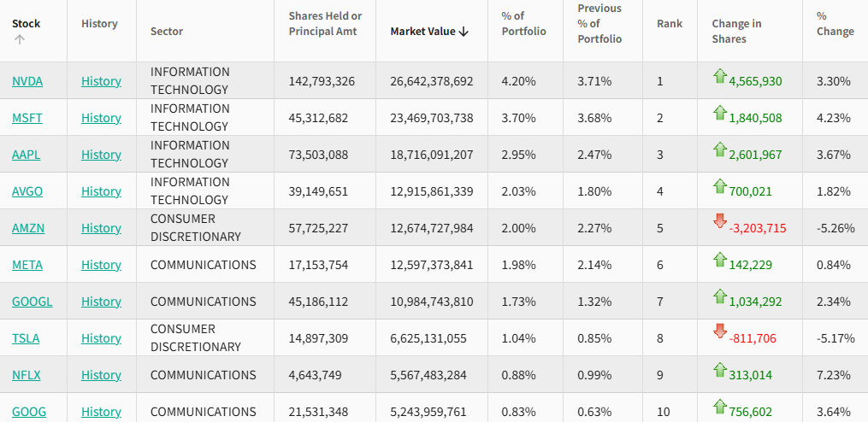Click the red down arrow in TSLA row
This screenshot has height=422, width=868.
tap(720, 331)
